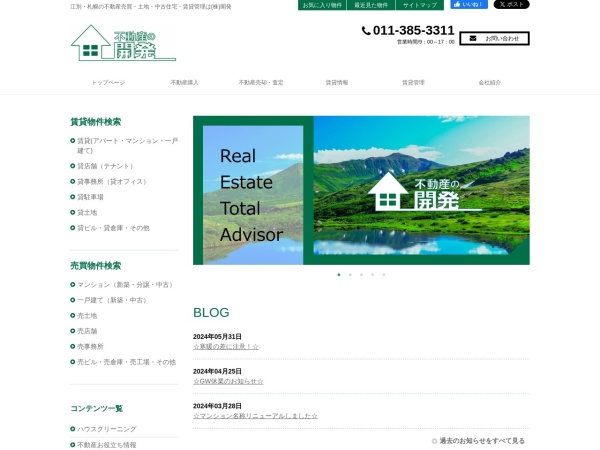Go to トップページ in navigation
This screenshot has width=600, height=450.
[108, 82]
